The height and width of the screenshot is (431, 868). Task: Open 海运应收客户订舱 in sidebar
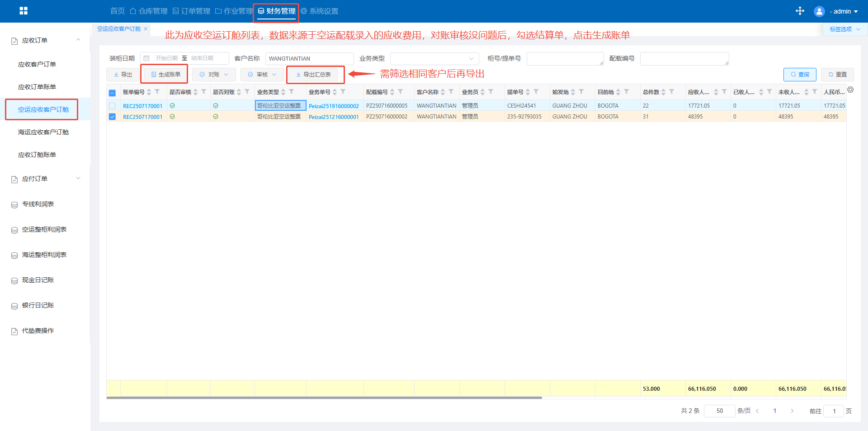pos(43,132)
